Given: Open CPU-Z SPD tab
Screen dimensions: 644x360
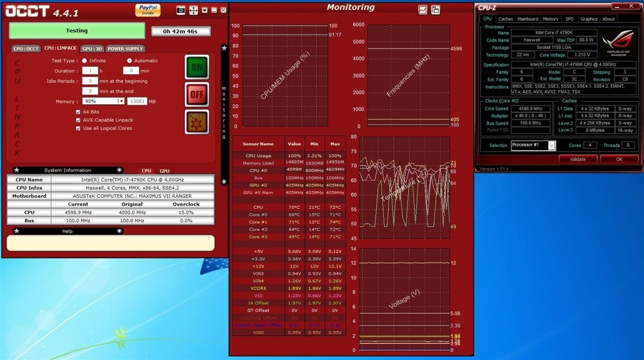Looking at the screenshot, I should [x=569, y=19].
